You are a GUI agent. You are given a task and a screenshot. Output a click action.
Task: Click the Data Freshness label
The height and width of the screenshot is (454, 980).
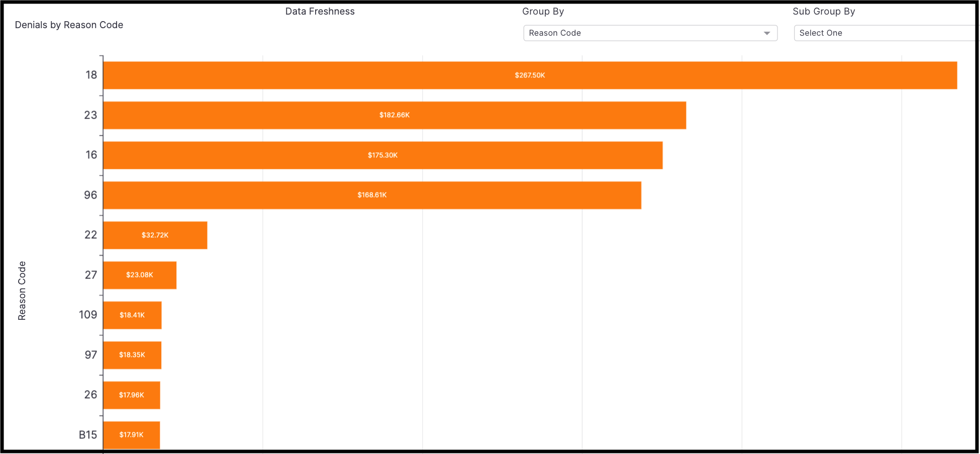tap(320, 12)
